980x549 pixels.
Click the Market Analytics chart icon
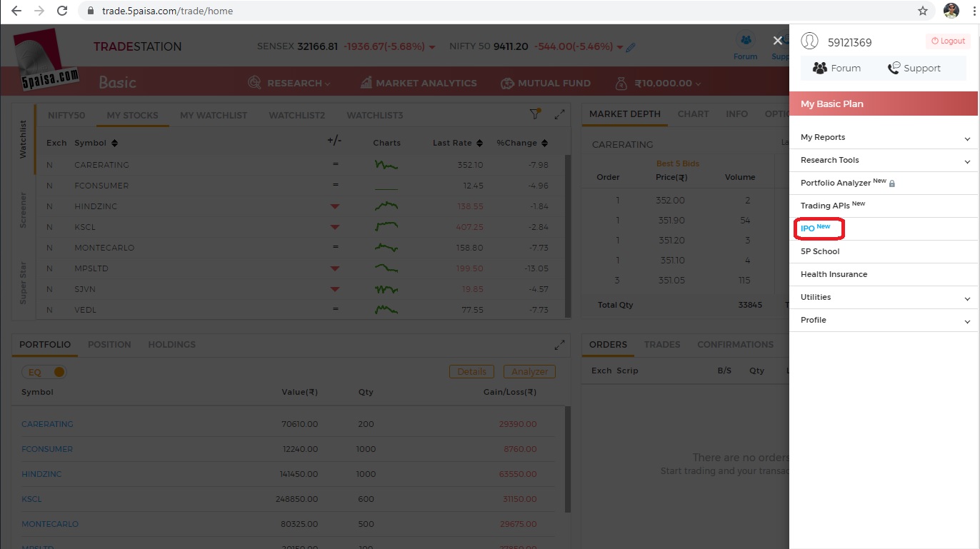(366, 83)
